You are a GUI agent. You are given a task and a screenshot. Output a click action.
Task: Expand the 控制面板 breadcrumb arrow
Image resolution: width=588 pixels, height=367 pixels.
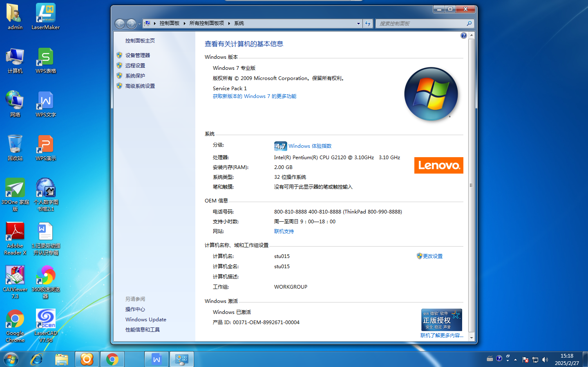coord(184,23)
